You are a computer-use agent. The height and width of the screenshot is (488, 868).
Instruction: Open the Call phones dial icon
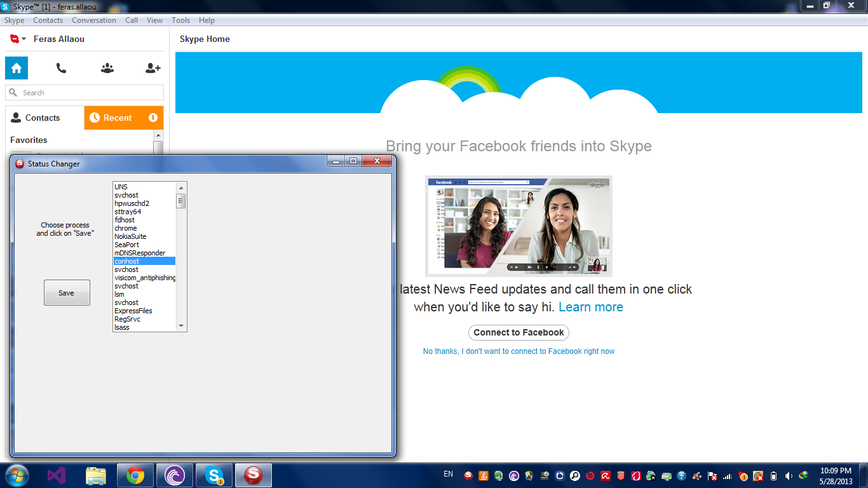point(61,68)
